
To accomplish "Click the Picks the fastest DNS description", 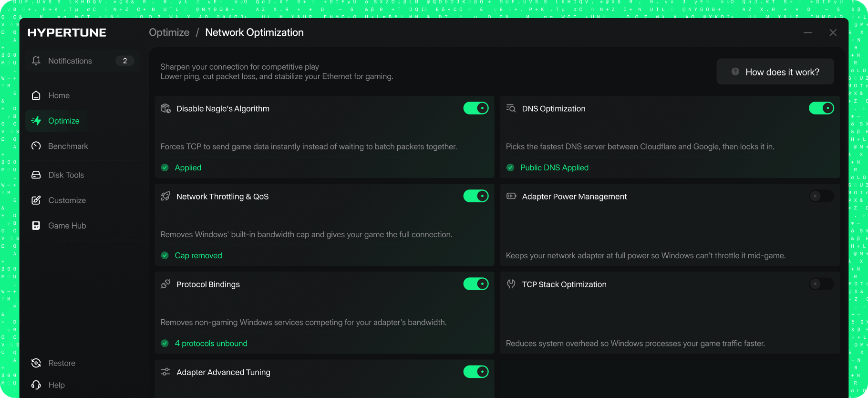I will point(640,147).
